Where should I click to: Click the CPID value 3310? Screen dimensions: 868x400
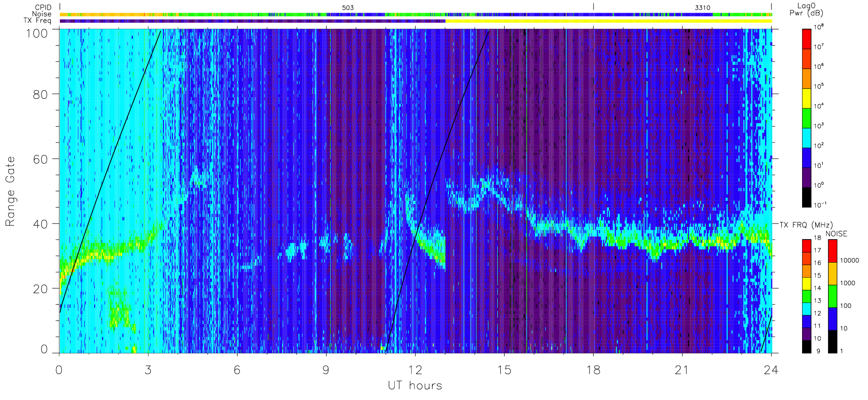(x=702, y=8)
